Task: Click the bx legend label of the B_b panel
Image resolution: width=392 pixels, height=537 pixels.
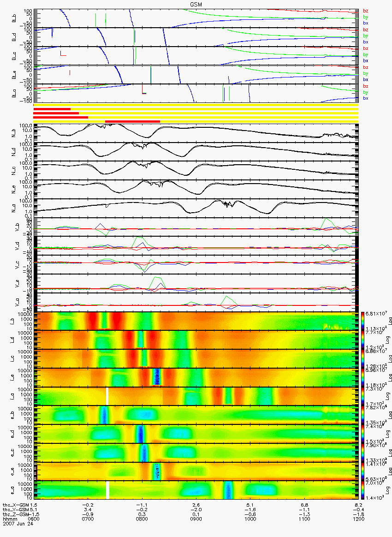Action: coord(366,23)
